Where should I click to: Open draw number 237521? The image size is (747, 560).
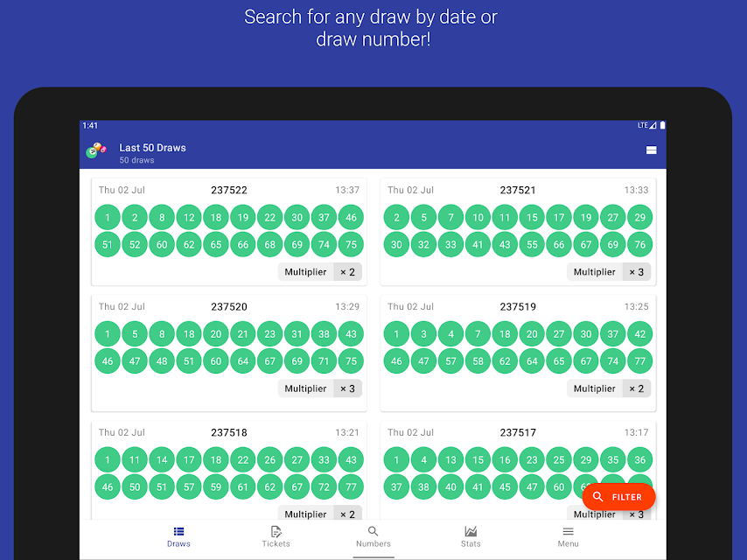point(518,190)
